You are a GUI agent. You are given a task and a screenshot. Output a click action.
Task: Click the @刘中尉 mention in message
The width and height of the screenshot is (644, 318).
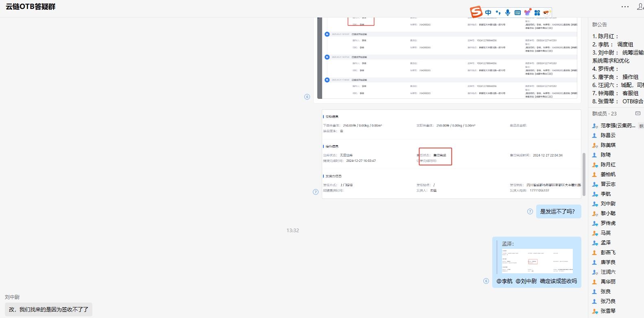tap(526, 281)
